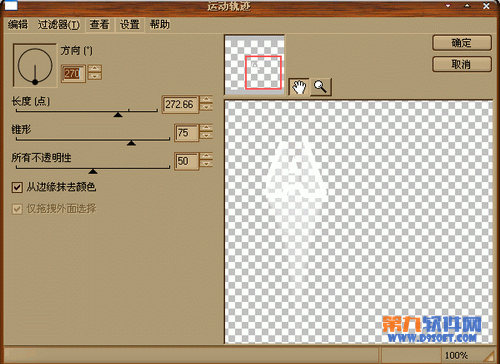Close the 运动轨迹 dialog window

(486, 6)
